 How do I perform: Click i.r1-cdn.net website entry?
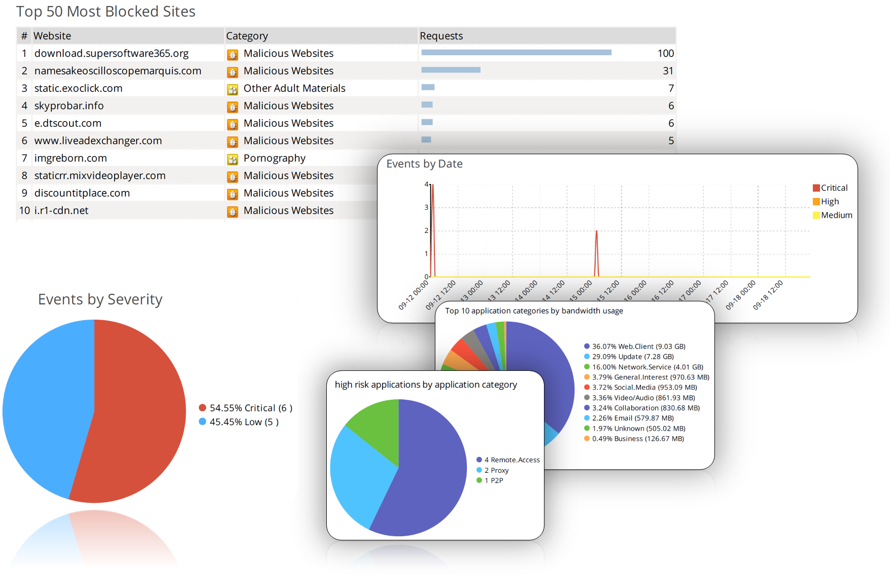pyautogui.click(x=61, y=211)
